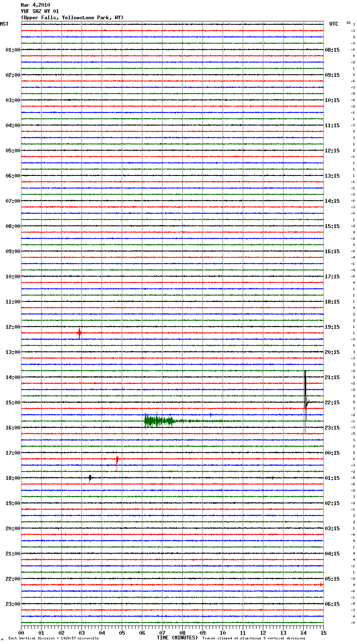Click 'Each Vertical Division = 1428.57 microvolts' note
The width and height of the screenshot is (357, 644).
pyautogui.click(x=53, y=638)
